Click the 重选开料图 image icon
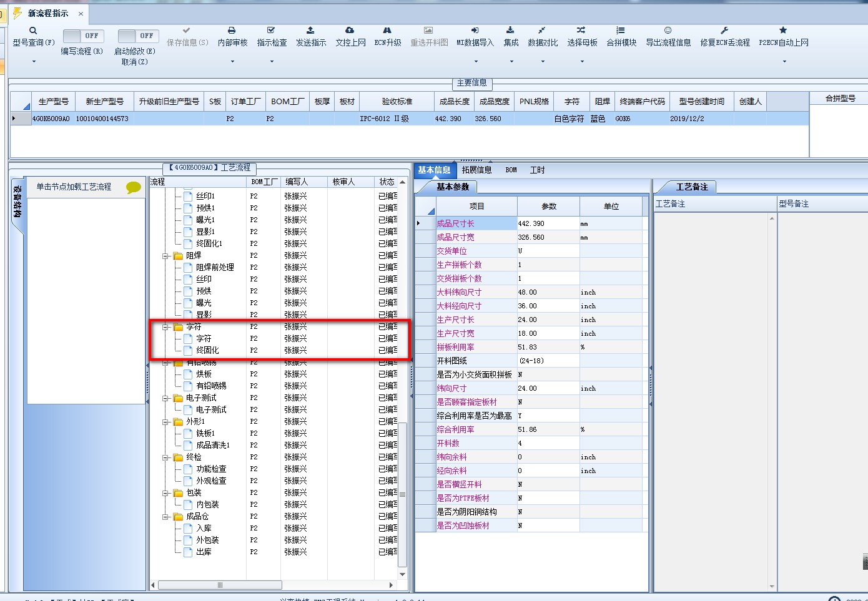Image resolution: width=868 pixels, height=601 pixels. [x=428, y=31]
